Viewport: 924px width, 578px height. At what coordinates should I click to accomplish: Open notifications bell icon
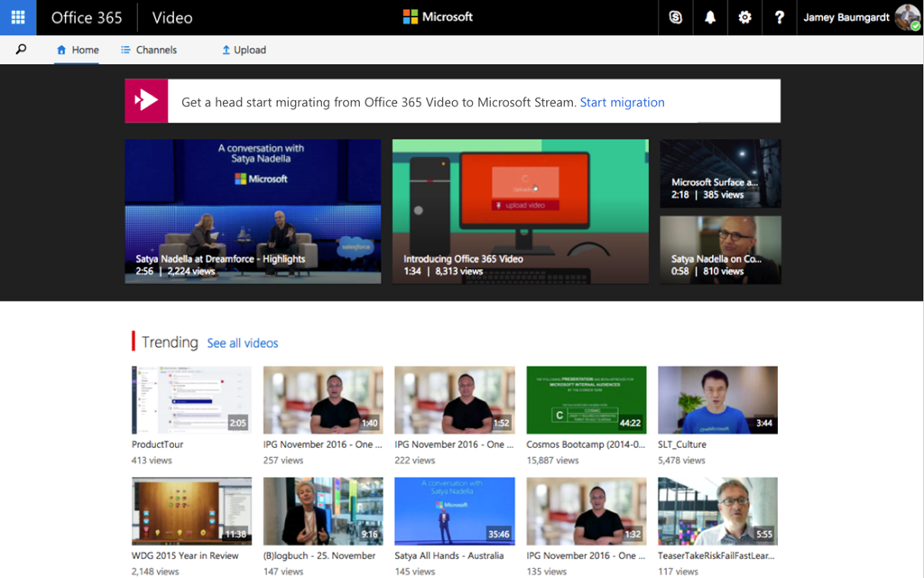click(x=710, y=17)
